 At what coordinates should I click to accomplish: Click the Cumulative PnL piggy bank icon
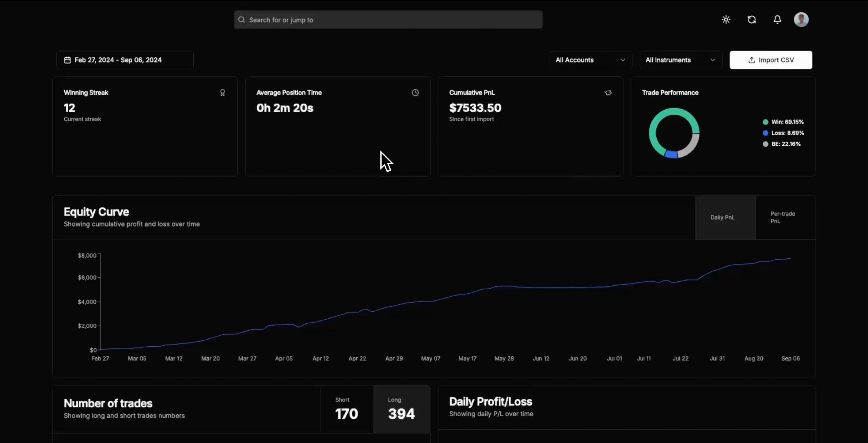[608, 93]
